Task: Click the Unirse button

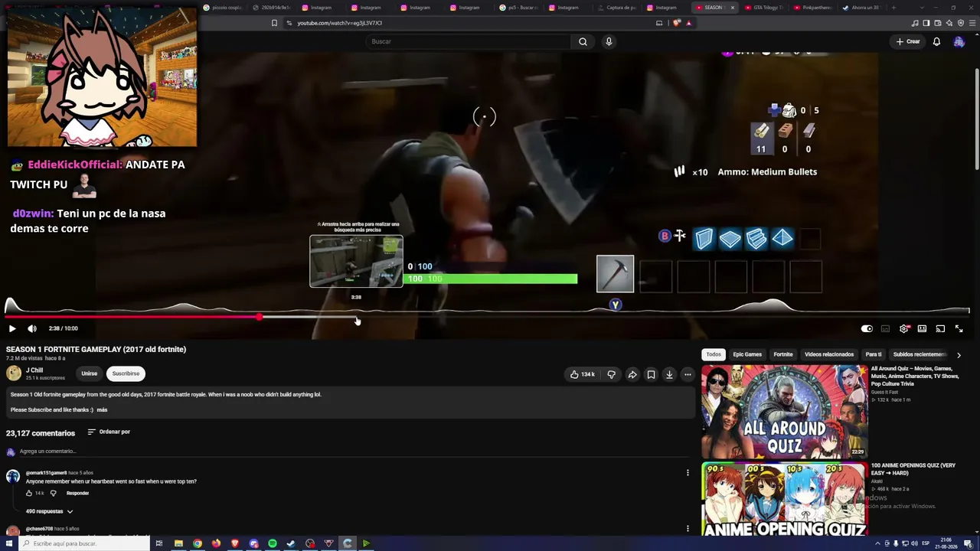Action: (x=90, y=373)
